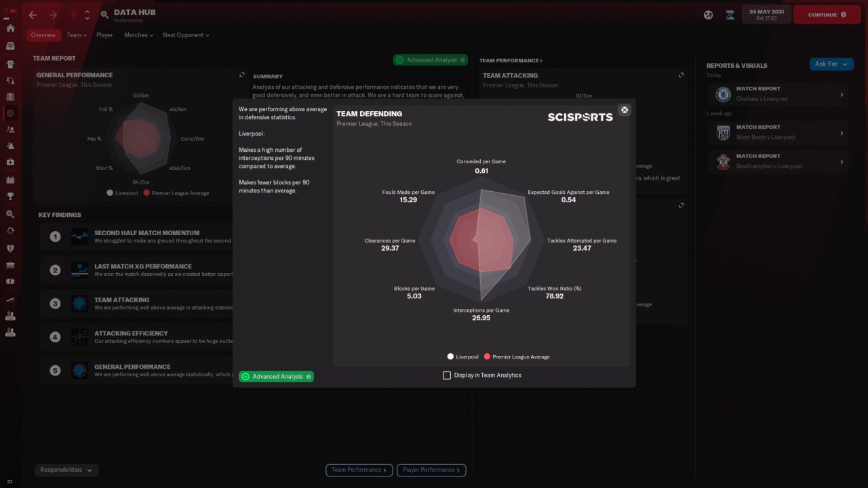Click the white Liverpool legend swatch in popup
The width and height of the screenshot is (868, 488).
tap(450, 357)
